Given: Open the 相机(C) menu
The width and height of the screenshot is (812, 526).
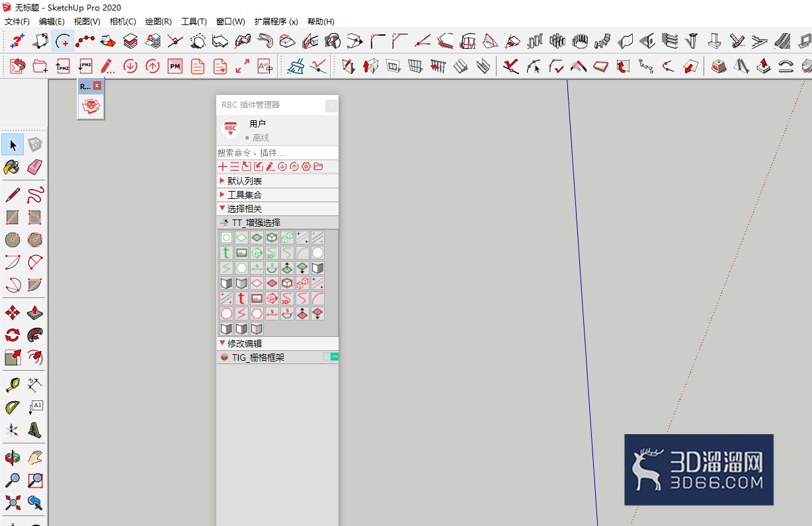Looking at the screenshot, I should 122,22.
